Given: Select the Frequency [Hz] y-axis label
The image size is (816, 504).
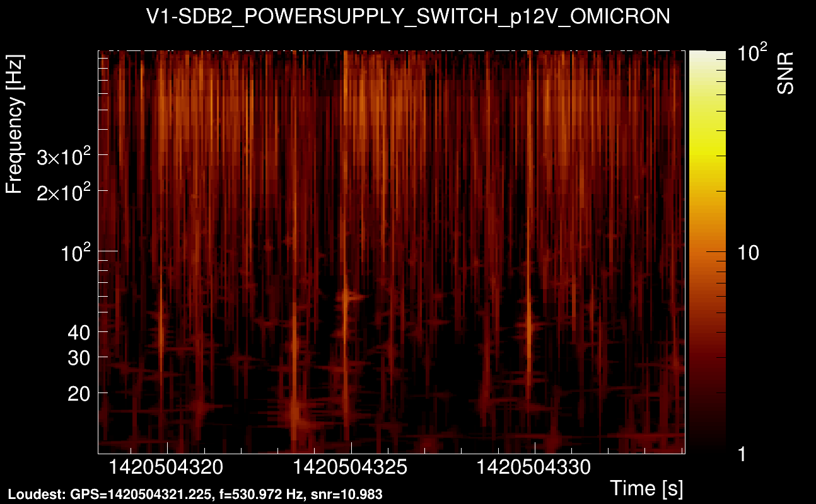Looking at the screenshot, I should [x=15, y=125].
